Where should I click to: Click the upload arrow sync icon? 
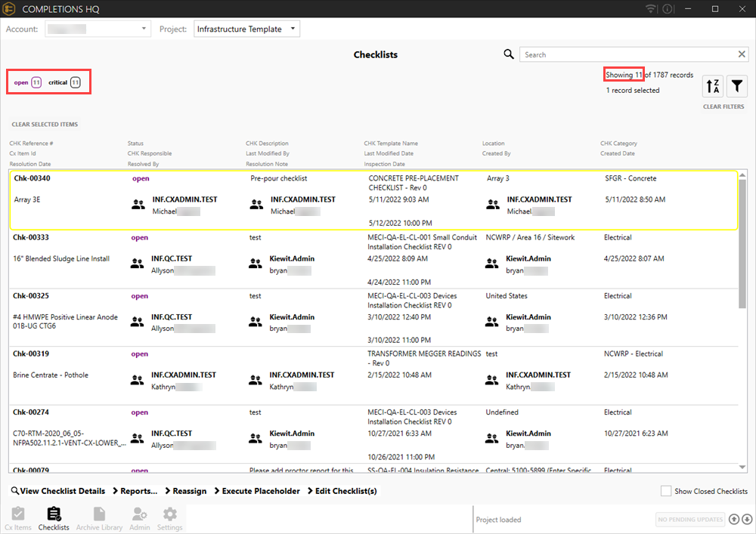pyautogui.click(x=733, y=520)
